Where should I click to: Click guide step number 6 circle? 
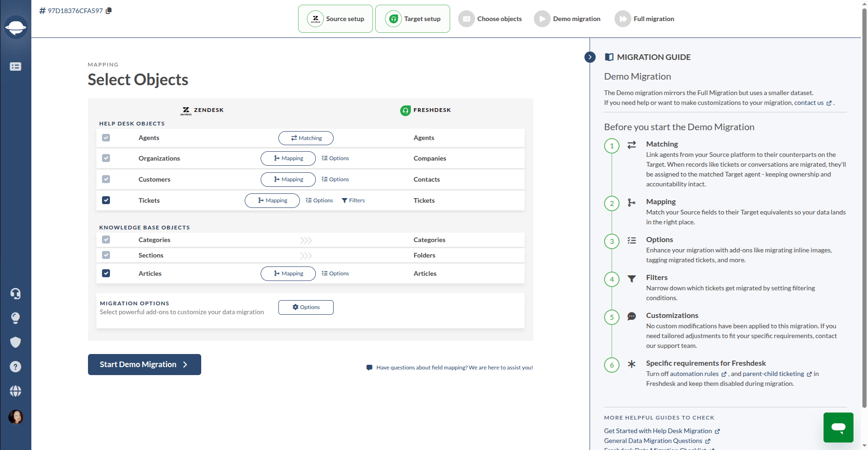point(612,365)
